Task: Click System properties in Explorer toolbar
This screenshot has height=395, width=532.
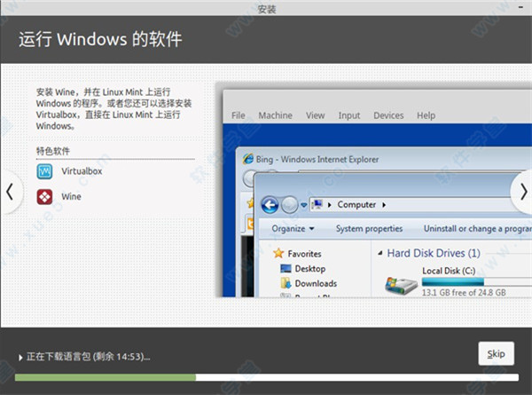Action: tap(369, 228)
